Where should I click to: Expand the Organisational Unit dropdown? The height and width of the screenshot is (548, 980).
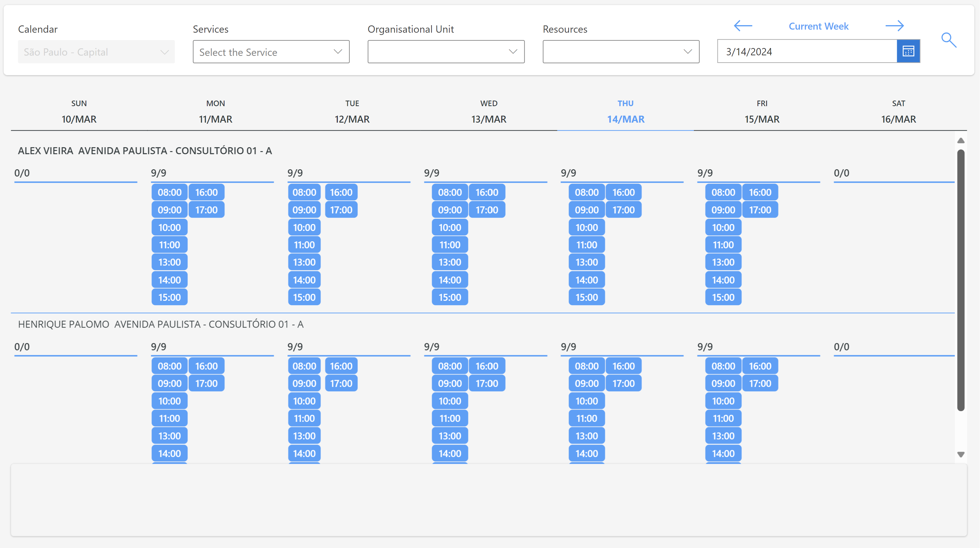coord(446,52)
